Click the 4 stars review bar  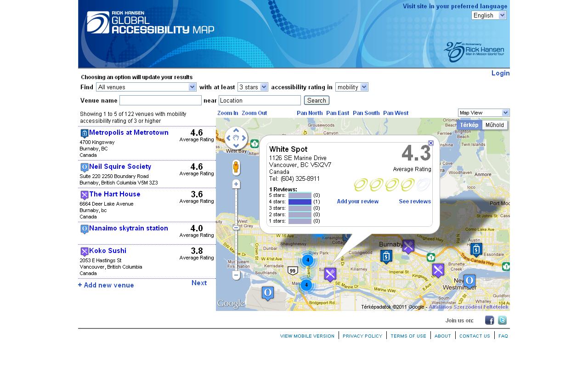pos(300,201)
